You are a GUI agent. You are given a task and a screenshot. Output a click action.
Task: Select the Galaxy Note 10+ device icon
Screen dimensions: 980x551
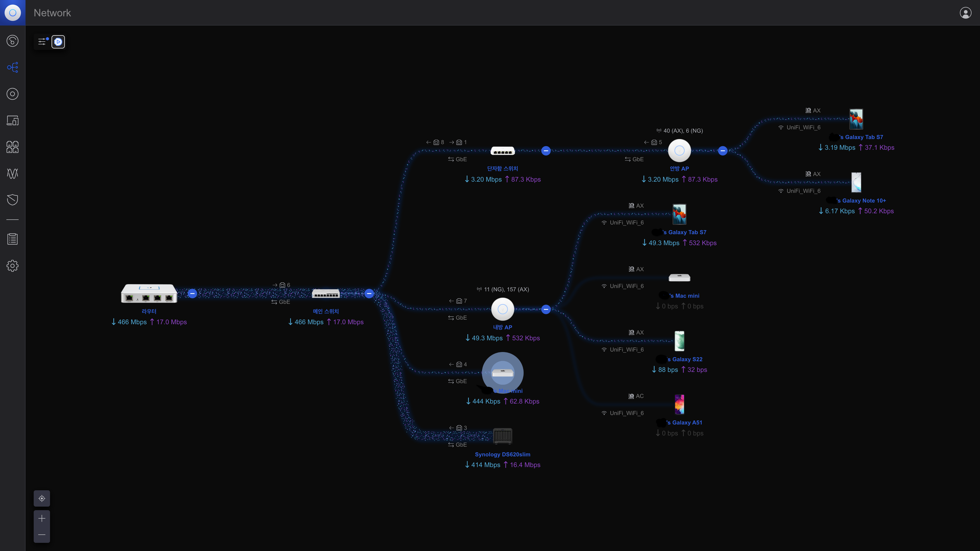click(856, 183)
